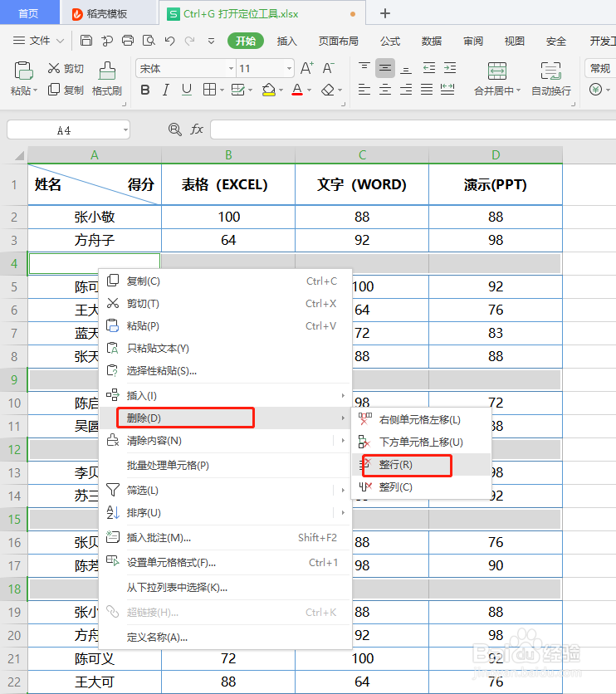
Task: Open 合并居中 dropdown arrow
Action: 518,90
